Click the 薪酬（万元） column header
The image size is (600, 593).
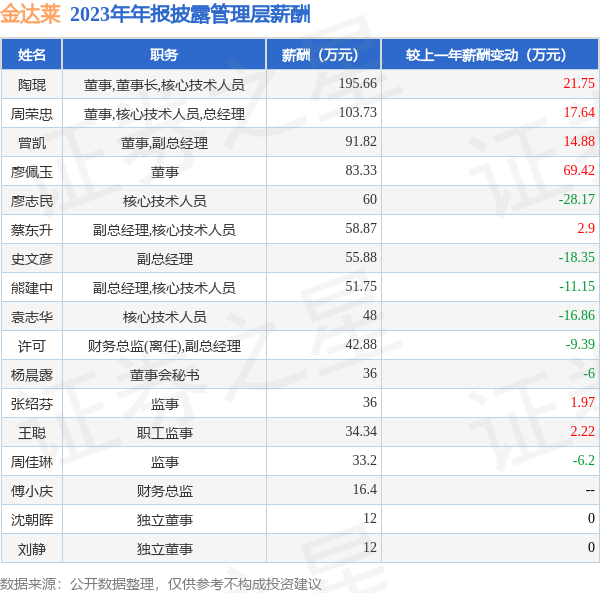pos(324,55)
